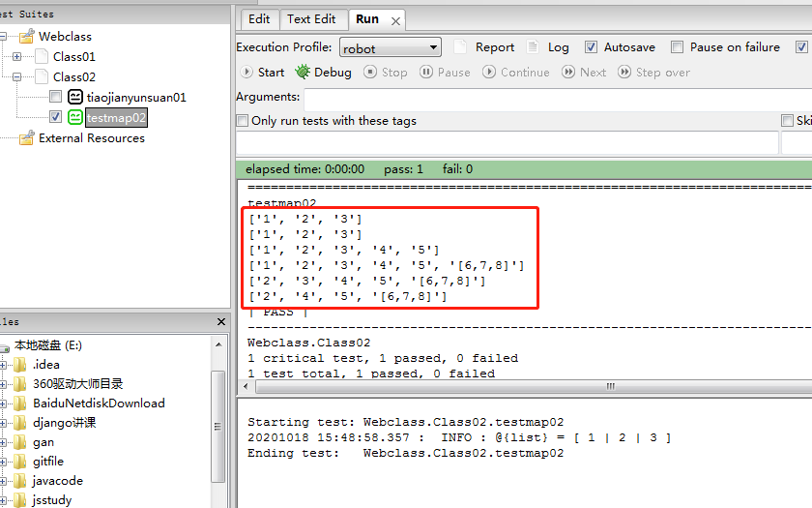Image resolution: width=812 pixels, height=508 pixels.
Task: Click the green testmap02 robot icon
Action: 75,117
